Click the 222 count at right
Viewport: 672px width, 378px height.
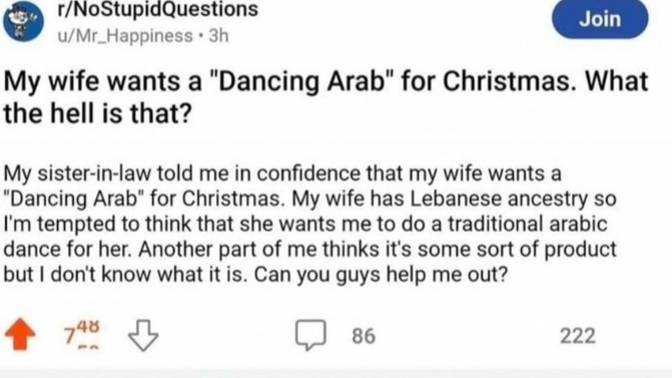[x=578, y=336]
